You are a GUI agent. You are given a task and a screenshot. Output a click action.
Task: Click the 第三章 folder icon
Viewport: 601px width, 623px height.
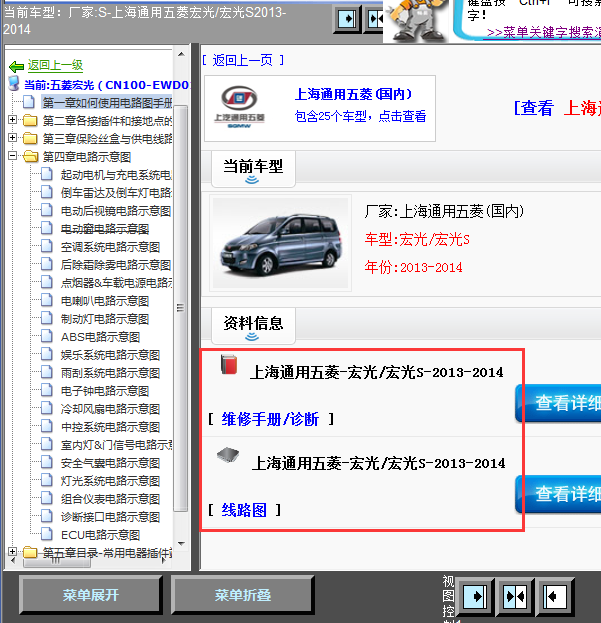(x=30, y=138)
